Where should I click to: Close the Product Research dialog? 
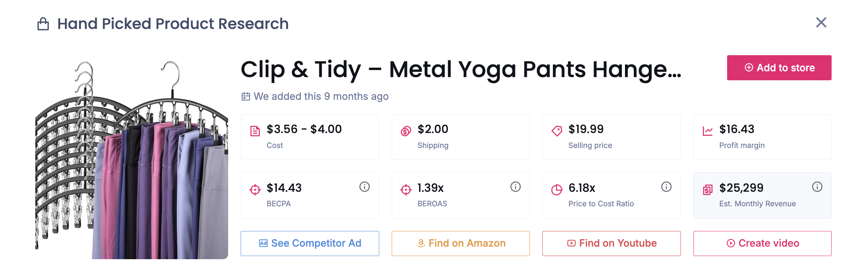pyautogui.click(x=821, y=23)
